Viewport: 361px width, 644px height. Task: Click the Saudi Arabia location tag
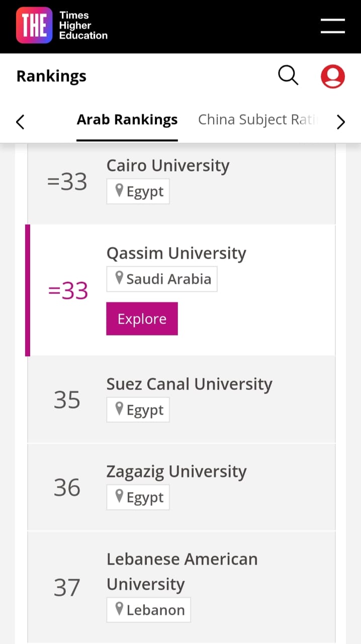pos(162,279)
